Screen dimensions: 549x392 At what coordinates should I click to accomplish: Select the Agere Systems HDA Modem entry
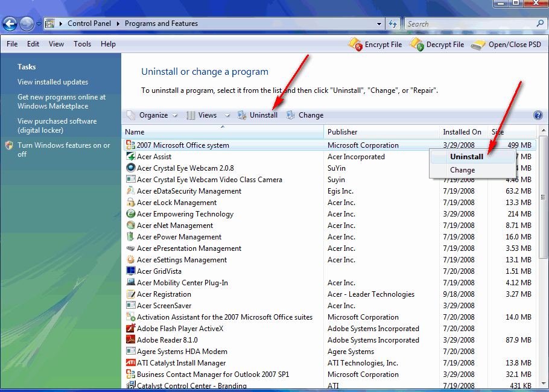[177, 352]
